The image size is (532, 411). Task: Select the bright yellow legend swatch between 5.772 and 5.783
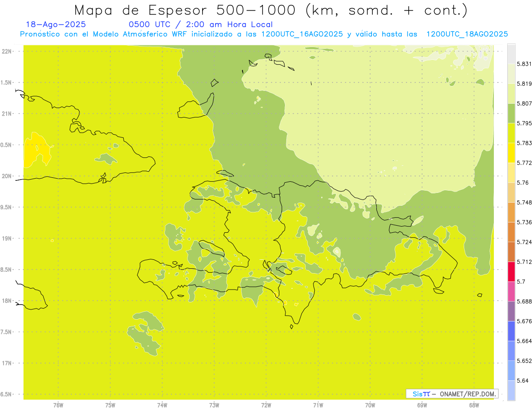(511, 153)
